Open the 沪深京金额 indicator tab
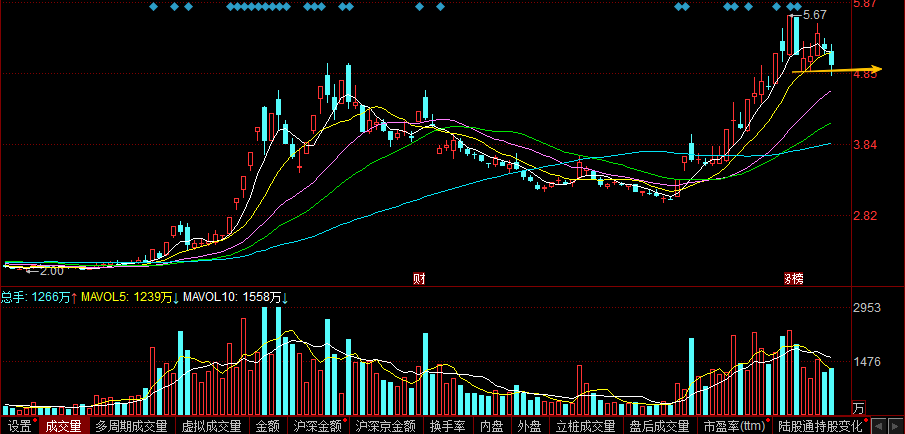 [386, 426]
